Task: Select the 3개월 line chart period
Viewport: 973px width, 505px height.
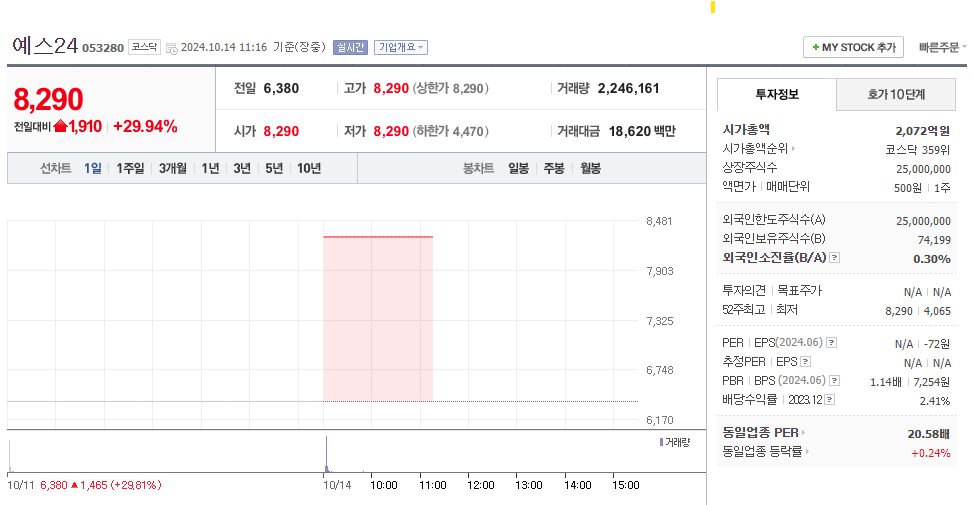Action: coord(173,168)
